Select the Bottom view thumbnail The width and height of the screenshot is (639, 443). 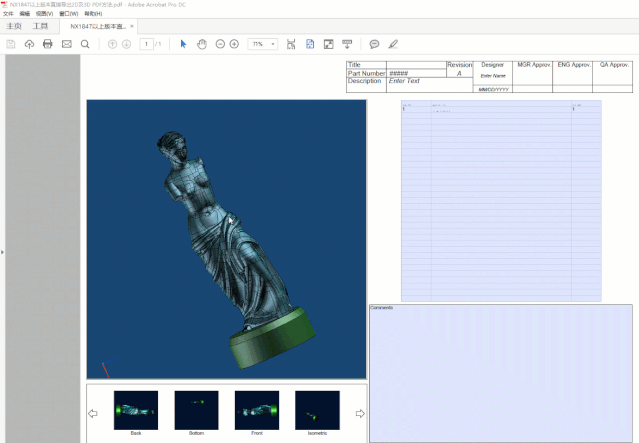tap(196, 410)
